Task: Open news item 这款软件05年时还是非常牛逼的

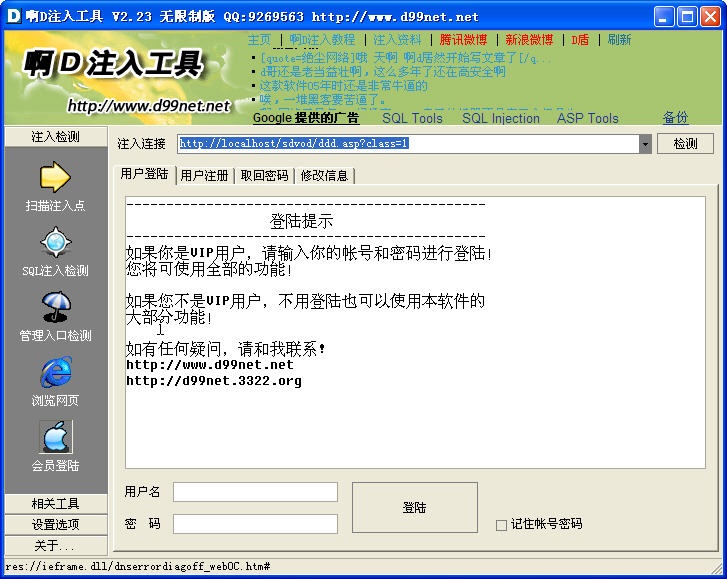Action: (x=343, y=86)
